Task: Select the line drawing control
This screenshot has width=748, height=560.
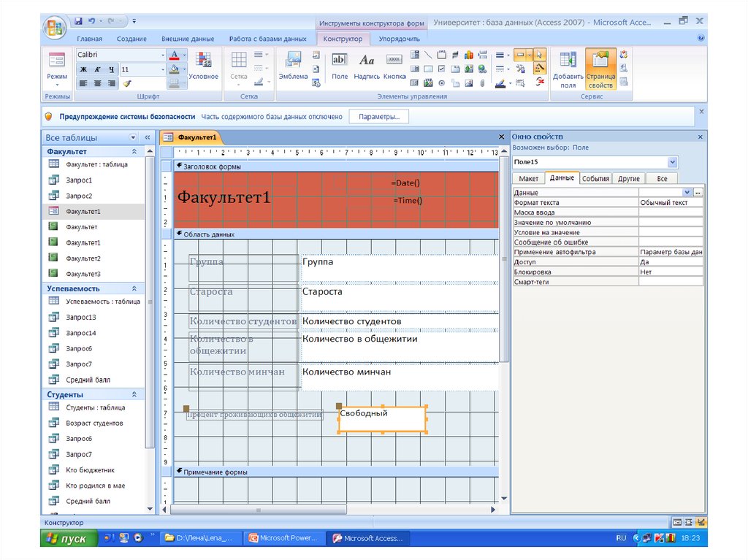Action: coord(428,55)
